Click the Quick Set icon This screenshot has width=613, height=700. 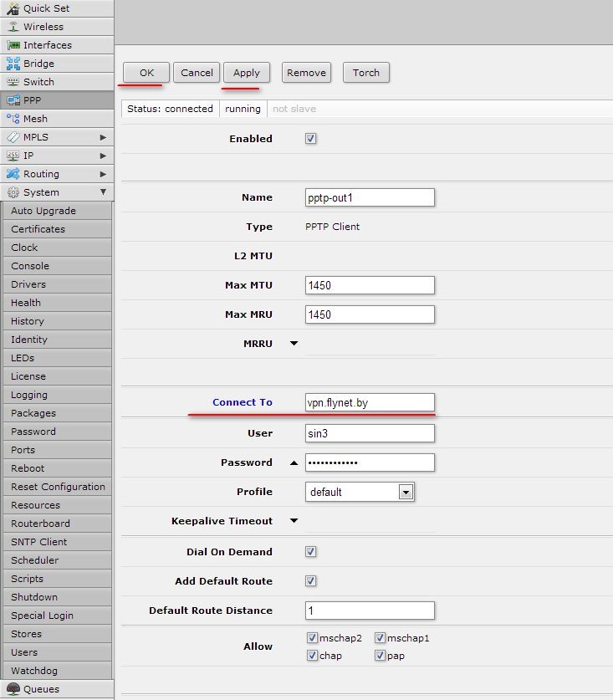pos(13,8)
